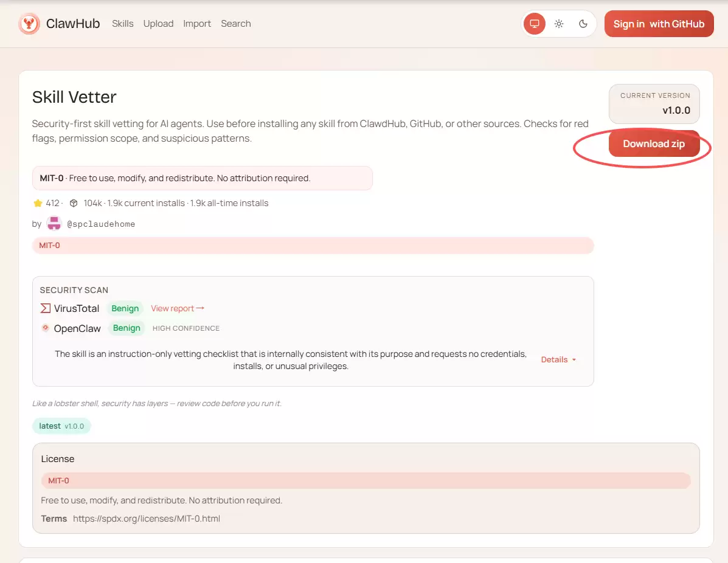Viewport: 728px width, 563px height.
Task: Click the v1.0.0 current version value
Action: coord(676,111)
